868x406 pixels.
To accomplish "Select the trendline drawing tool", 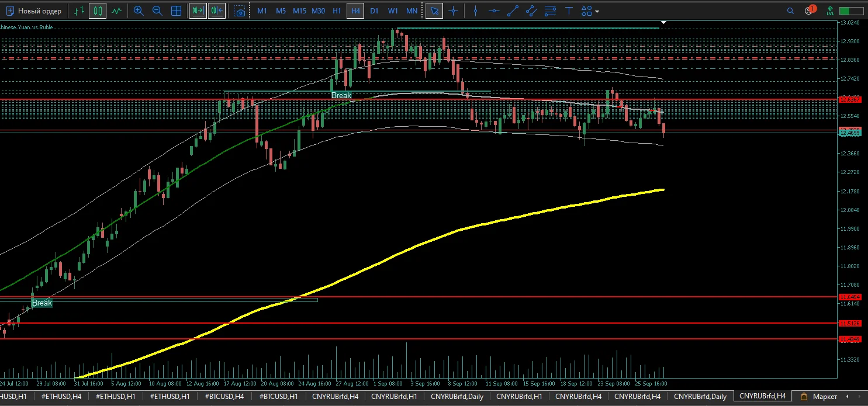I will click(x=513, y=11).
